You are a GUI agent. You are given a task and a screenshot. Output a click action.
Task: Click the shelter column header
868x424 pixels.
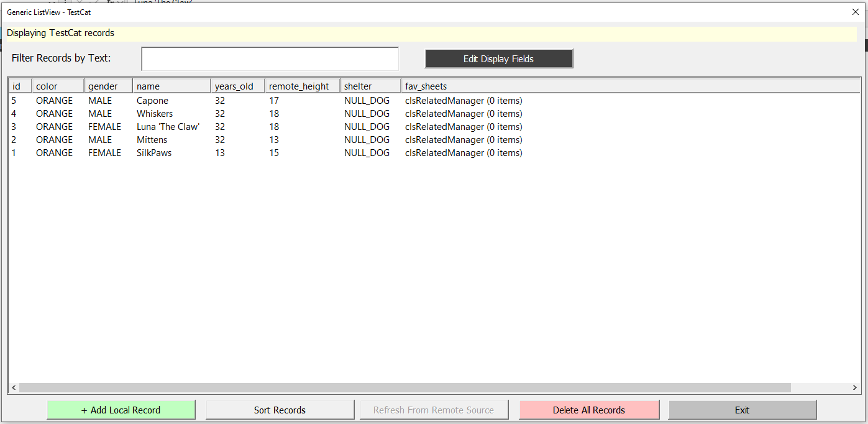(370, 86)
